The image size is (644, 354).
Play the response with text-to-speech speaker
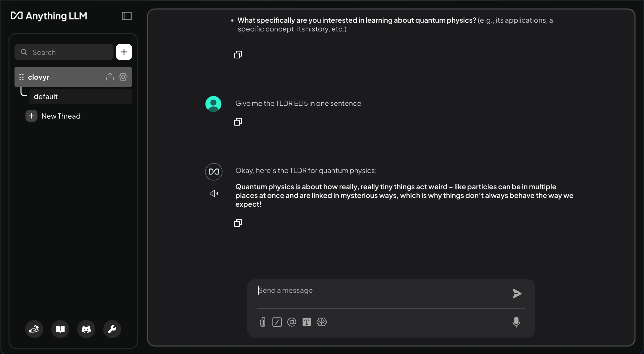(214, 193)
